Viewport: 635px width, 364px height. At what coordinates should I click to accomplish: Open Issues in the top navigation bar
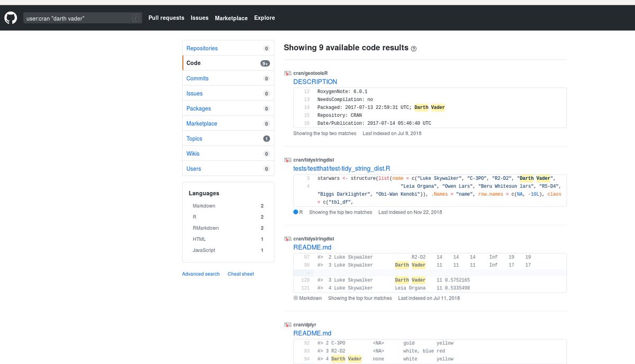click(x=199, y=18)
